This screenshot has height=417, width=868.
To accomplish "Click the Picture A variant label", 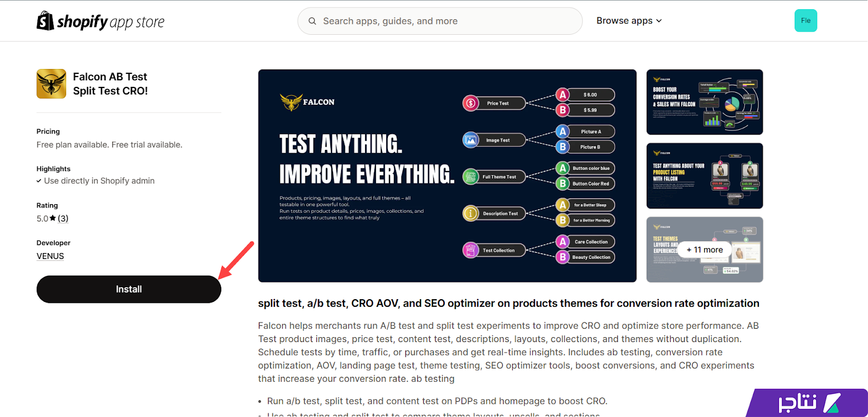I will (591, 131).
